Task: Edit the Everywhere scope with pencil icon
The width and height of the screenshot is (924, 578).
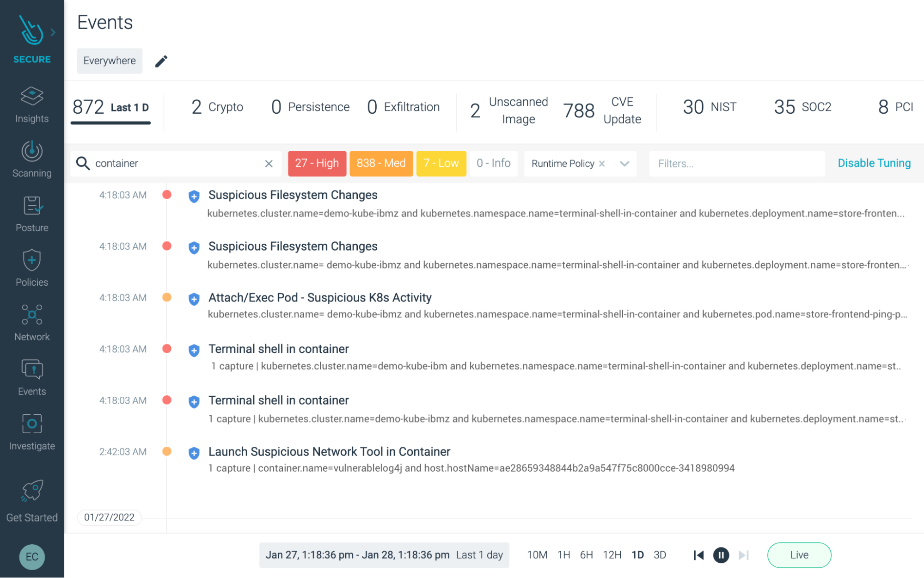Action: 161,61
